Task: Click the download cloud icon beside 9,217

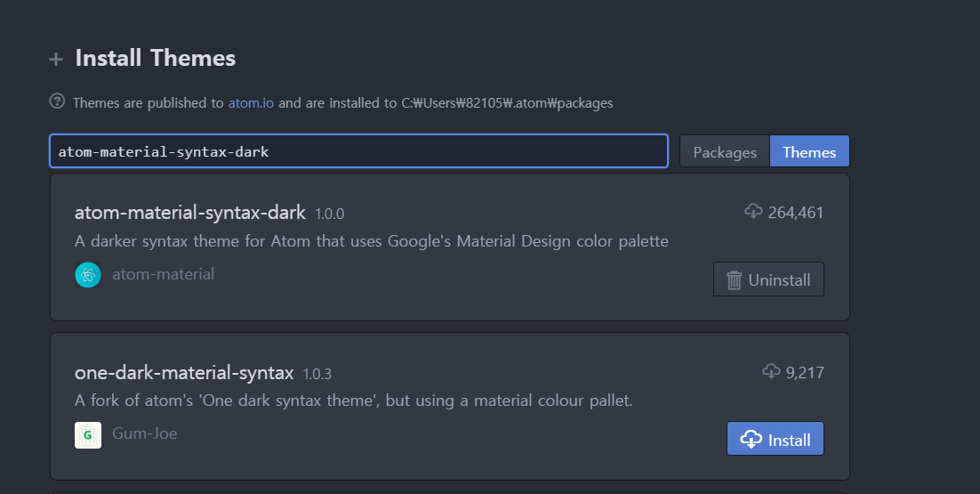Action: (x=771, y=371)
